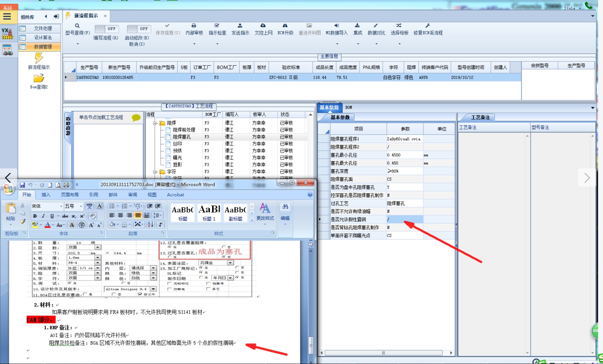Image resolution: width=603 pixels, height=364 pixels.
Task: Switch to the BOM tab
Action: tap(349, 108)
